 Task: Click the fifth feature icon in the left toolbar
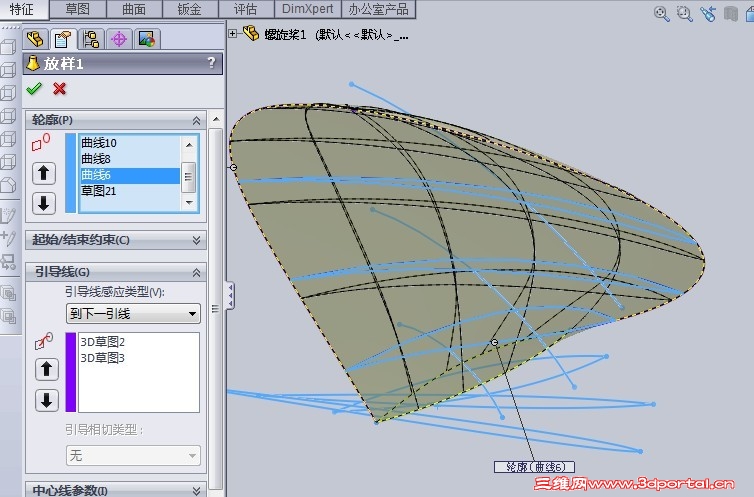pyautogui.click(x=9, y=139)
